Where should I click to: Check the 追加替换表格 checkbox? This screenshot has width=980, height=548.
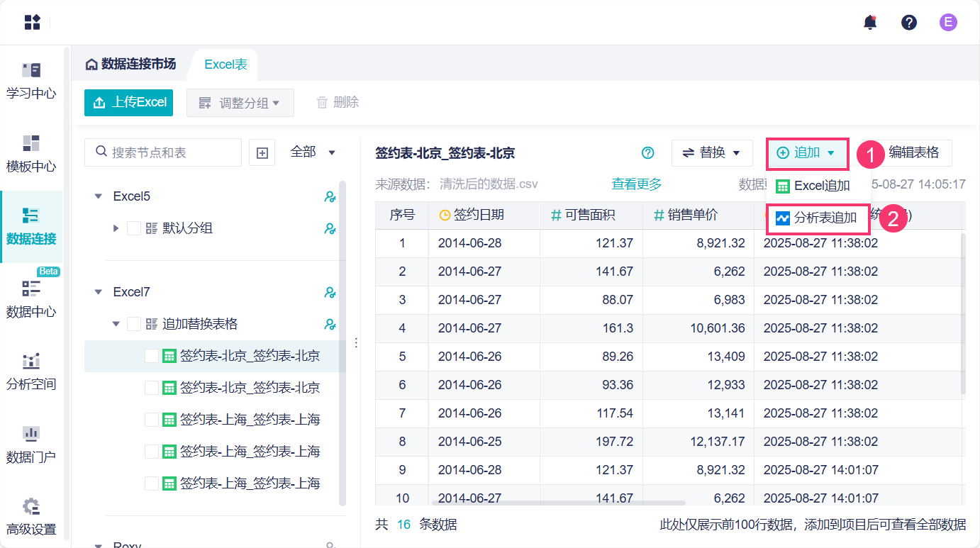pos(134,324)
